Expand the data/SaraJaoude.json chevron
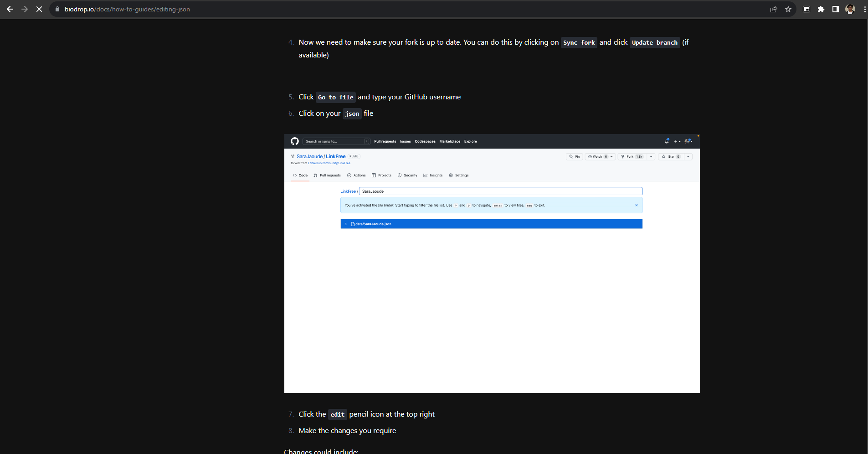Image resolution: width=868 pixels, height=454 pixels. (x=346, y=224)
